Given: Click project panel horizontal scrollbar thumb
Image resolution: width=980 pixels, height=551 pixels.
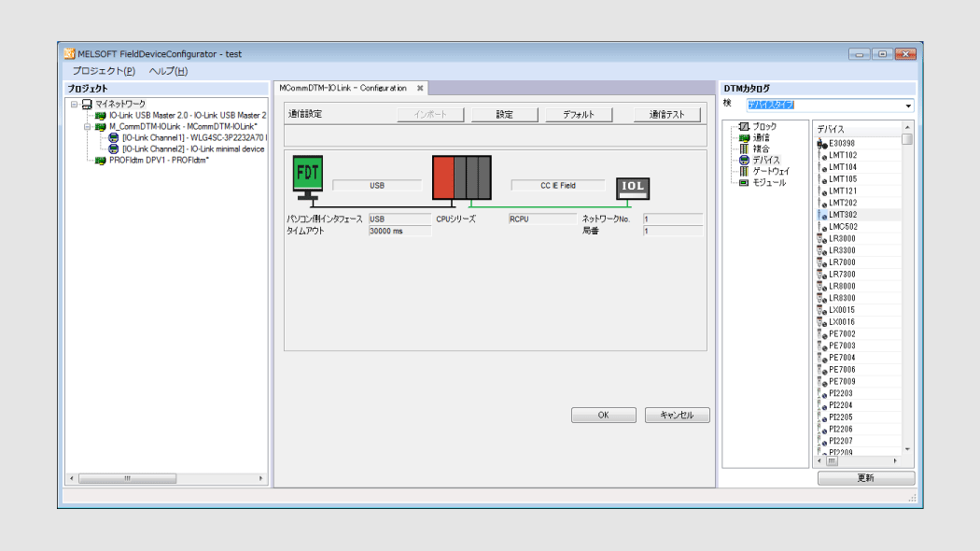Looking at the screenshot, I should [x=128, y=478].
